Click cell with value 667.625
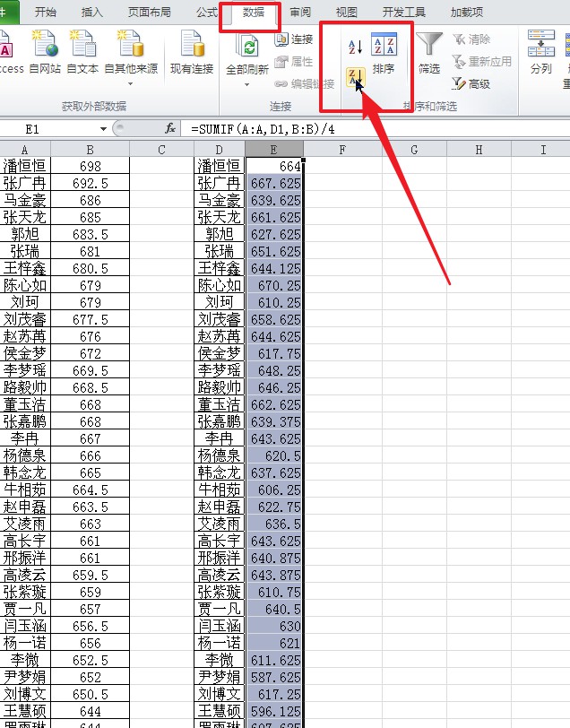Screen dimensions: 570x728 [274, 183]
